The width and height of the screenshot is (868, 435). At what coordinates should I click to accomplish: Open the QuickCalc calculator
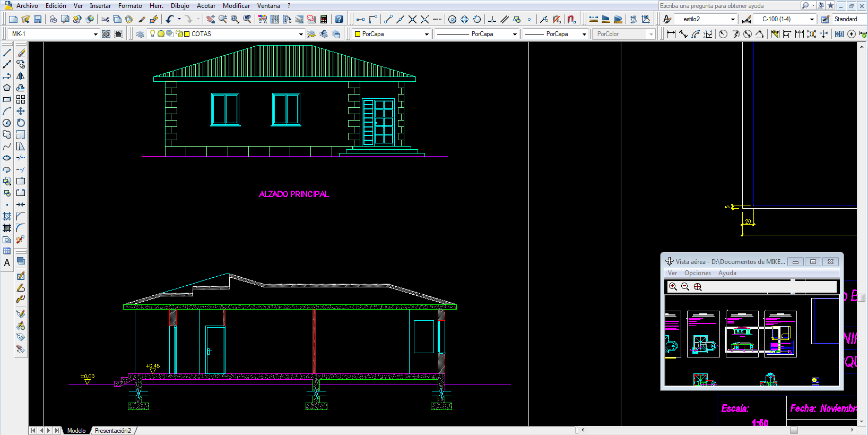coord(324,19)
